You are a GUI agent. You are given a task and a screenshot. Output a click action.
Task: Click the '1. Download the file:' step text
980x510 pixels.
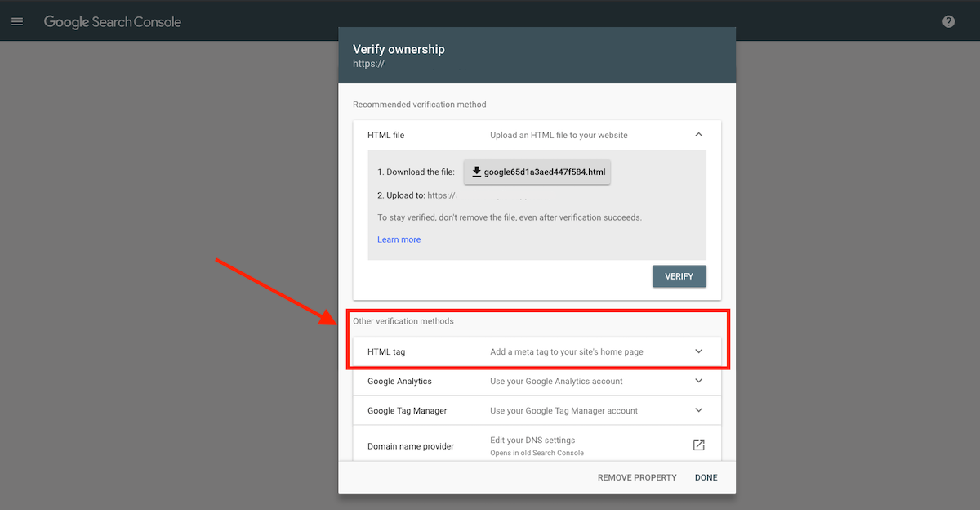pos(416,172)
